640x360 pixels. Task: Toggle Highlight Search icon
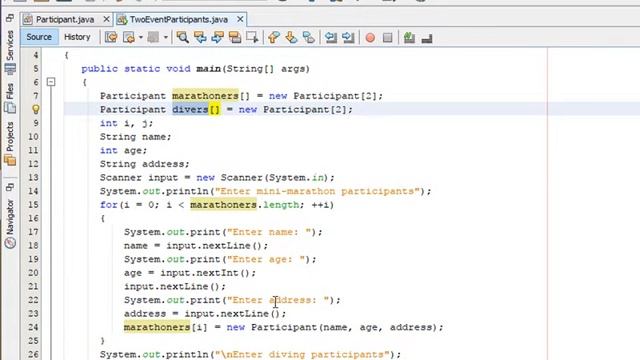point(235,38)
